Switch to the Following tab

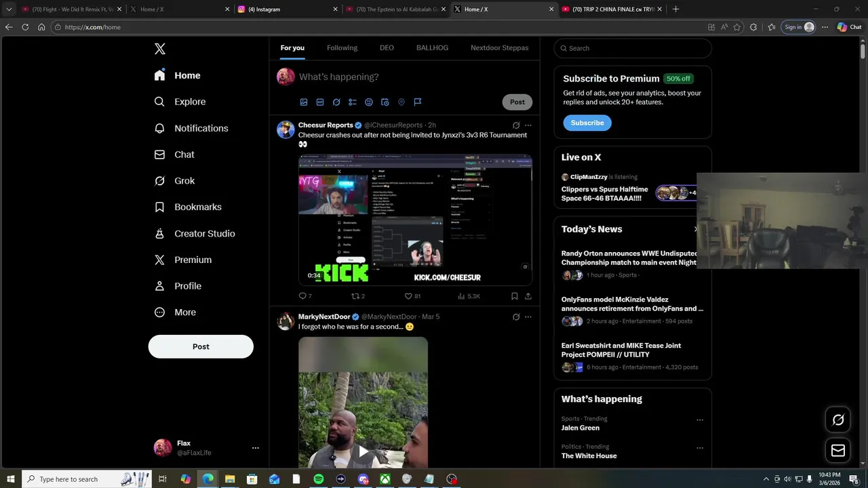click(342, 48)
